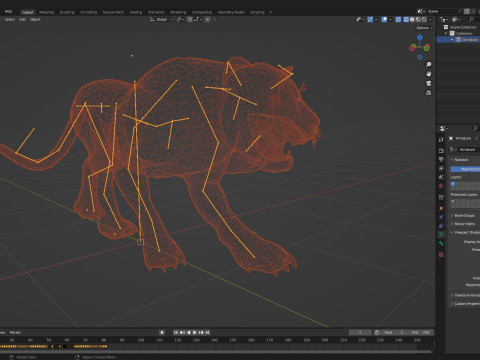
Task: Select wireframe viewport shading
Action: coord(406,20)
